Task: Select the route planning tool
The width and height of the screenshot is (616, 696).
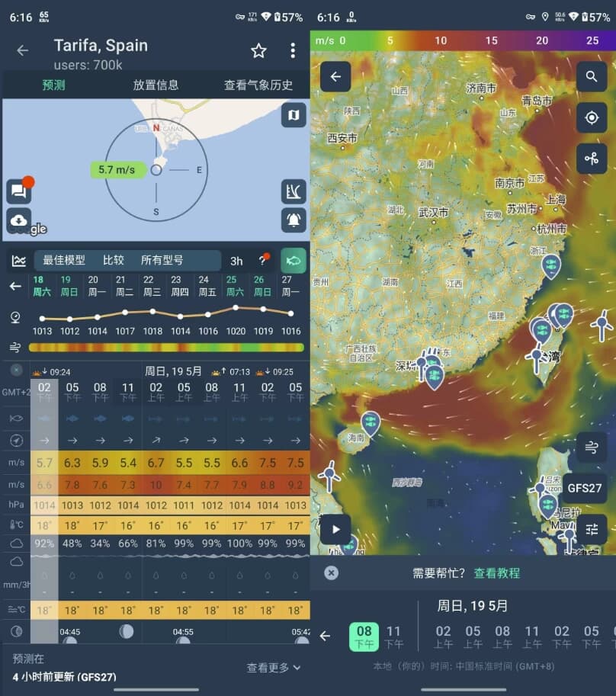Action: click(592, 159)
